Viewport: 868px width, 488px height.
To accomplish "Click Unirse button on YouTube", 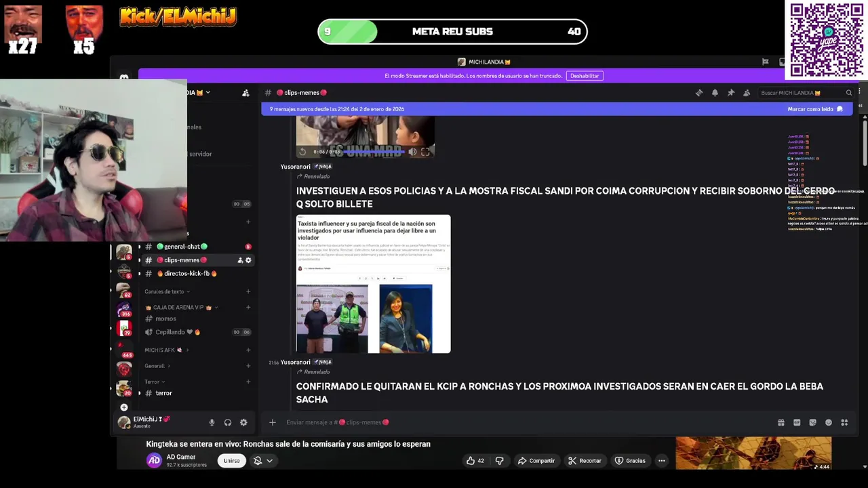I will tap(232, 461).
